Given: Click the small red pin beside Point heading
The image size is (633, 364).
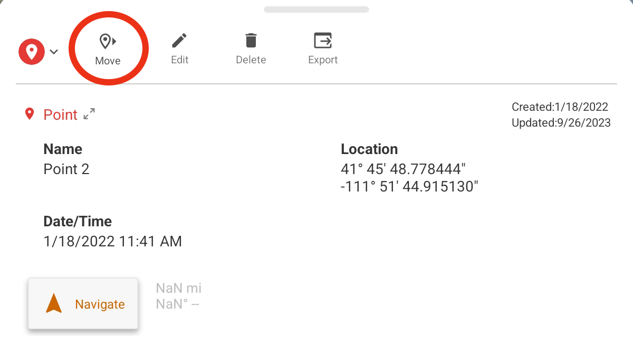Looking at the screenshot, I should 30,114.
